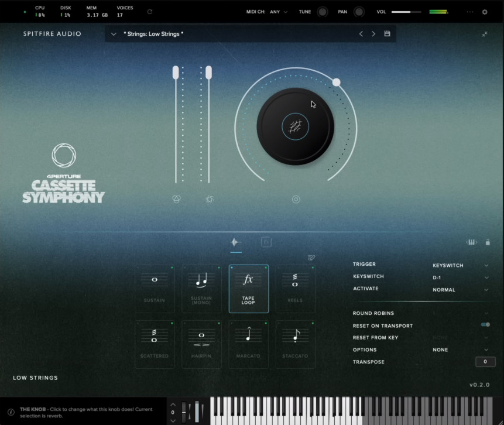Click the Transpose value field
504x425 pixels.
(x=485, y=362)
